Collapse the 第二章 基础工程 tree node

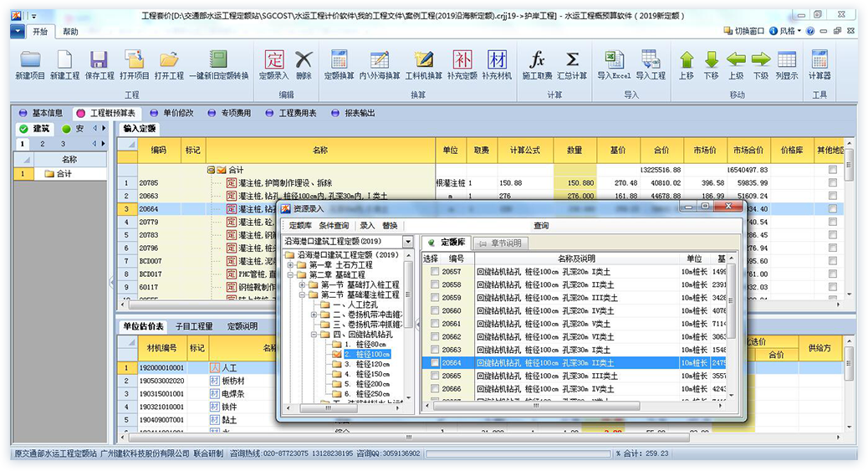[x=290, y=275]
